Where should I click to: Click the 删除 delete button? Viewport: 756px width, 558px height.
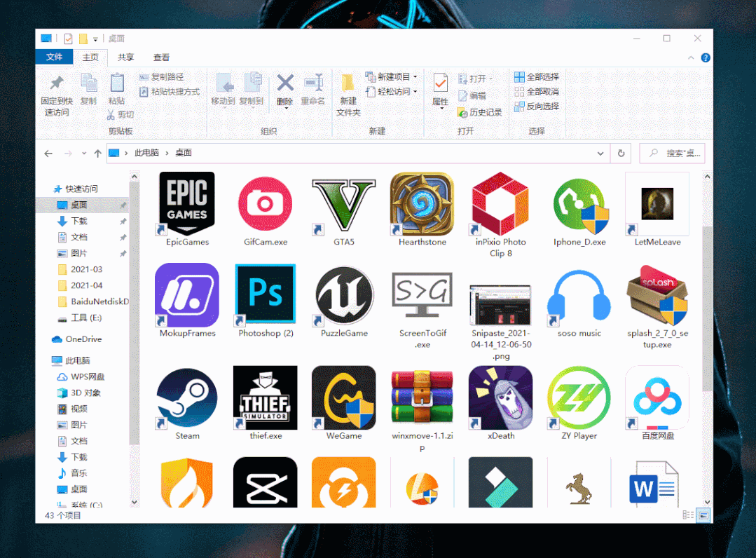(x=285, y=90)
